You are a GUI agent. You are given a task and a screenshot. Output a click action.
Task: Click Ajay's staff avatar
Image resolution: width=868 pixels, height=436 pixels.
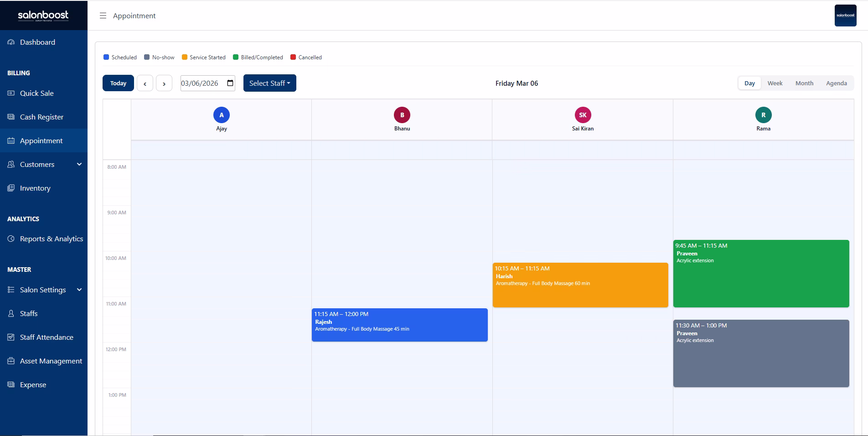pyautogui.click(x=222, y=115)
